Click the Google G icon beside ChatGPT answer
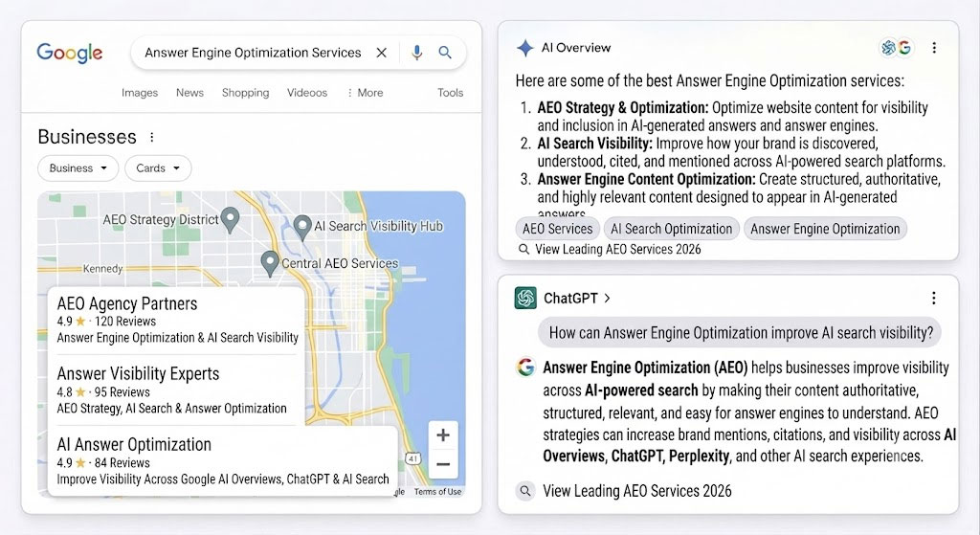 pos(525,367)
